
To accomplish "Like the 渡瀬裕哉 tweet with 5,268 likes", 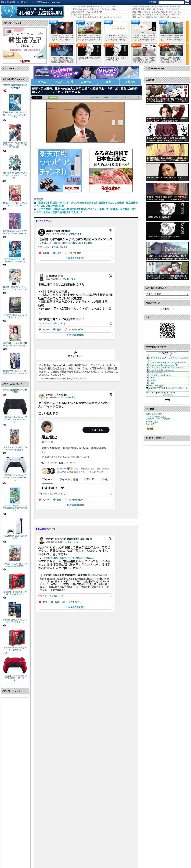I will pyautogui.click(x=40, y=330).
